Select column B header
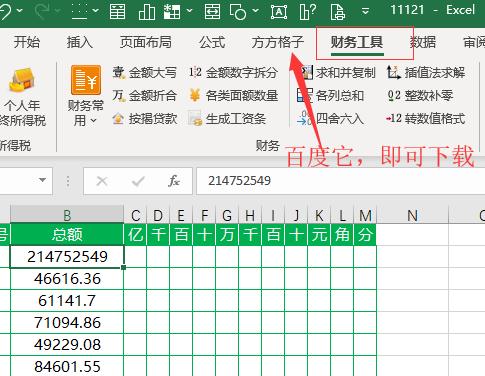The width and height of the screenshot is (485, 376). [x=67, y=215]
